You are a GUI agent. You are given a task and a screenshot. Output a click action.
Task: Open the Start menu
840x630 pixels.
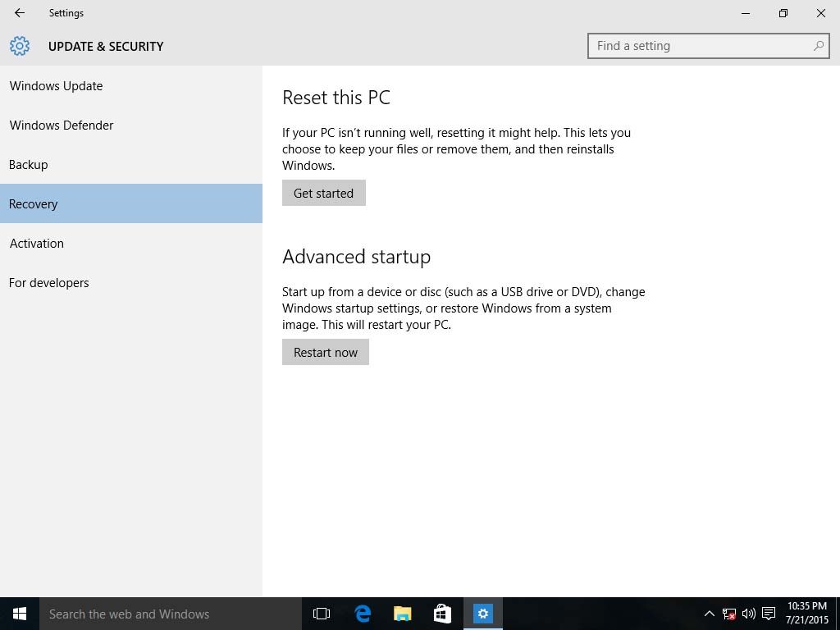(20, 614)
